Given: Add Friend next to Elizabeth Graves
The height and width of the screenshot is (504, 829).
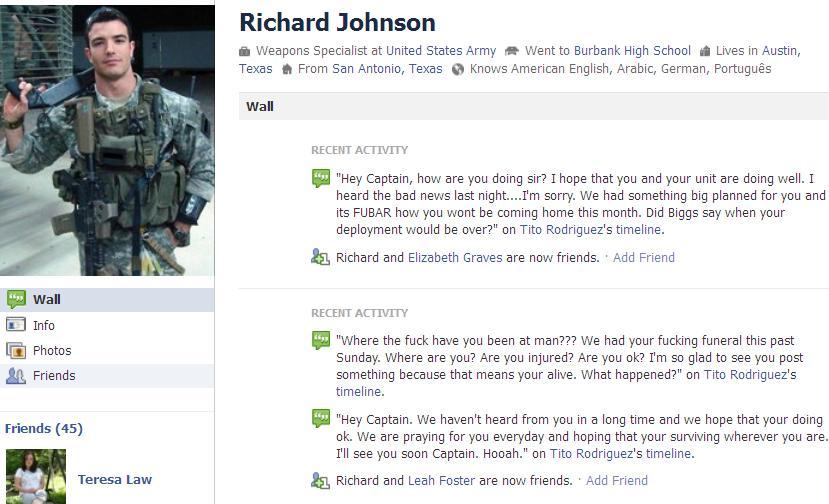Looking at the screenshot, I should (x=643, y=258).
